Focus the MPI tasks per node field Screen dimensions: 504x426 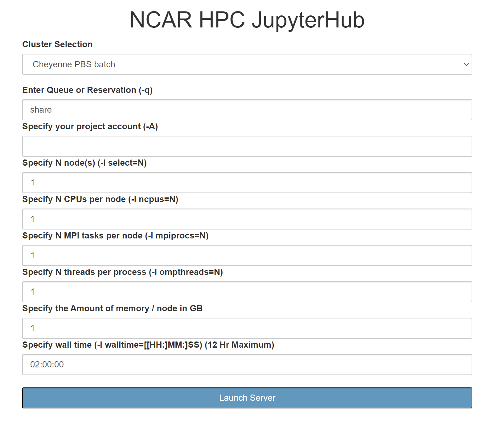(x=247, y=255)
